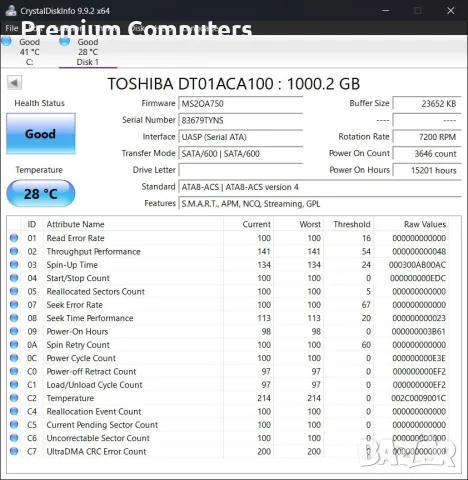Click the CrystalDiskInfo title bar icon

(x=11, y=11)
